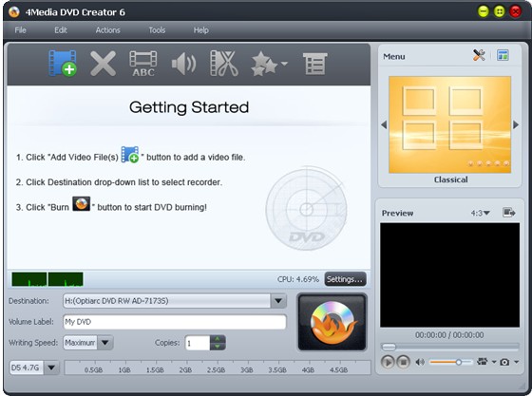The image size is (532, 396).
Task: Open the audio track speaker tool
Action: [183, 64]
